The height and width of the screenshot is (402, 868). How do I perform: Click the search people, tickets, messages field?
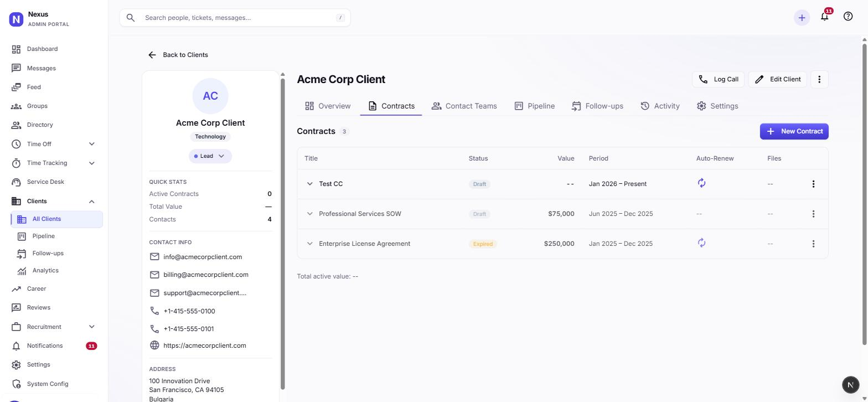pos(235,18)
